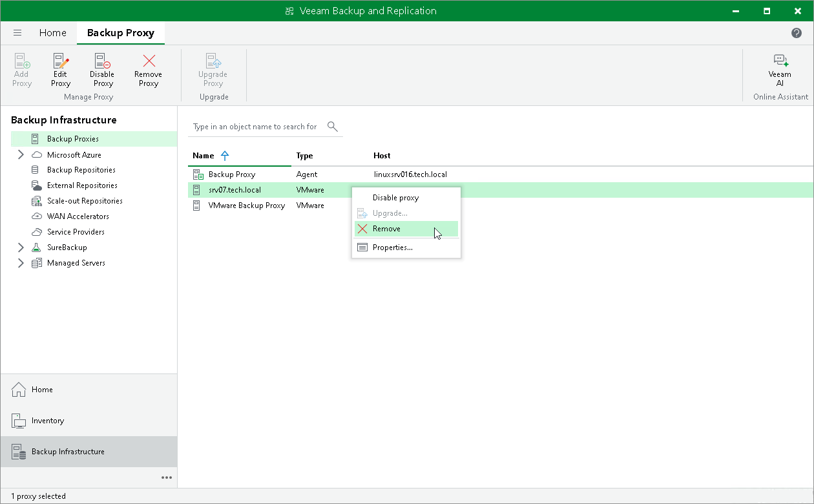Click the Remove Proxy ribbon button
Image resolution: width=814 pixels, height=504 pixels.
(149, 70)
